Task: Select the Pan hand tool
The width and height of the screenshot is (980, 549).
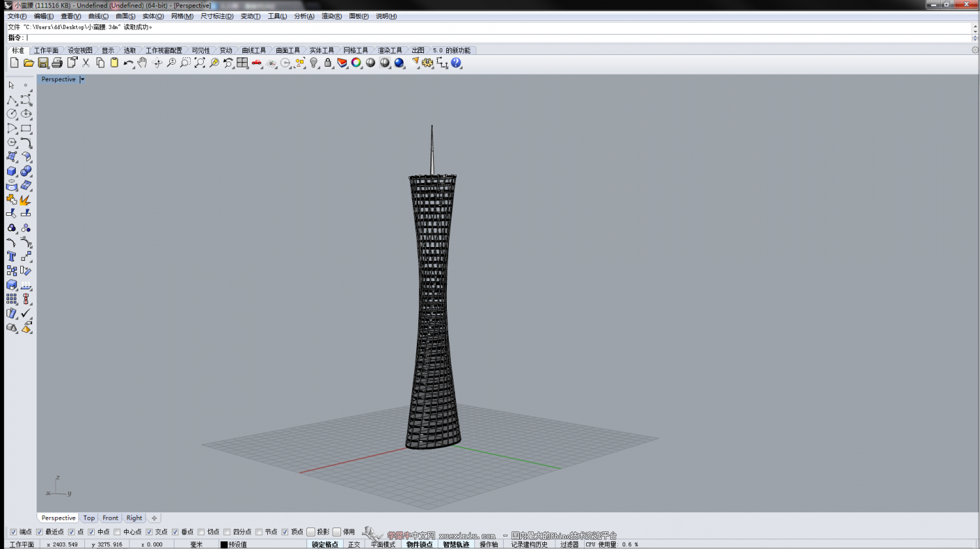Action: tap(142, 63)
